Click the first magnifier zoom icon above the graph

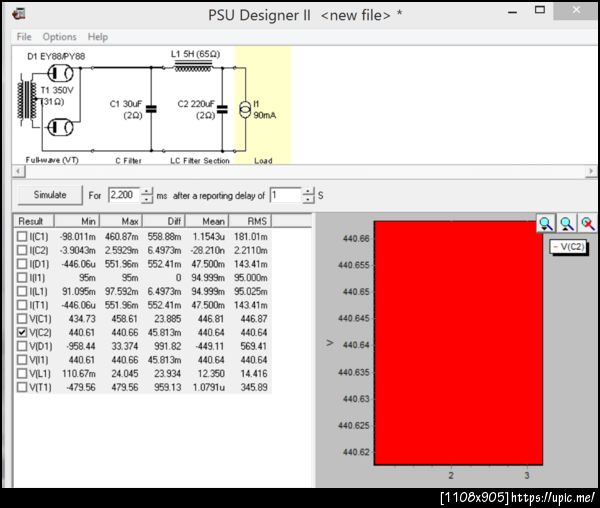(x=545, y=223)
